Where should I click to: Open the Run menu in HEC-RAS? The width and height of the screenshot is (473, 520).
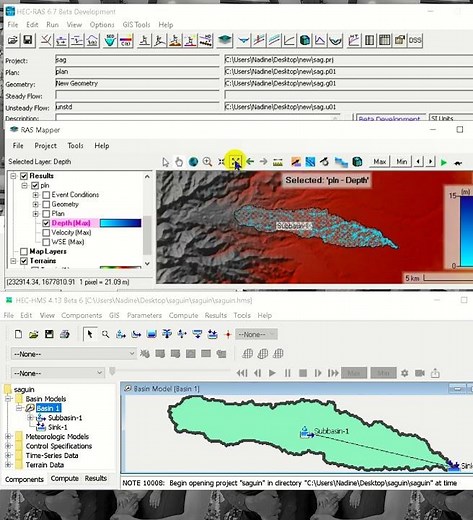pyautogui.click(x=52, y=25)
